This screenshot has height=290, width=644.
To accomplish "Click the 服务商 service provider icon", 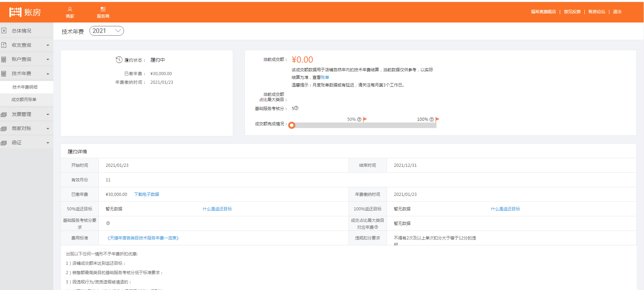I will pyautogui.click(x=103, y=9).
